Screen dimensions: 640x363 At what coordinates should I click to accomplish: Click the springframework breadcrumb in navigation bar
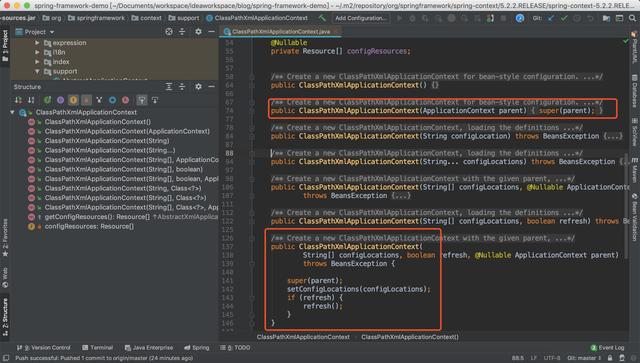[96, 18]
